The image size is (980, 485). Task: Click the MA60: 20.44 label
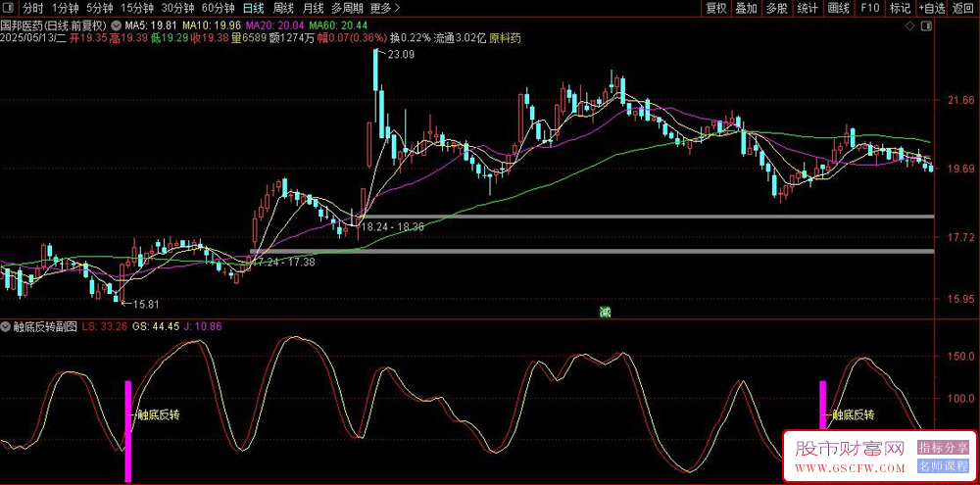click(338, 26)
